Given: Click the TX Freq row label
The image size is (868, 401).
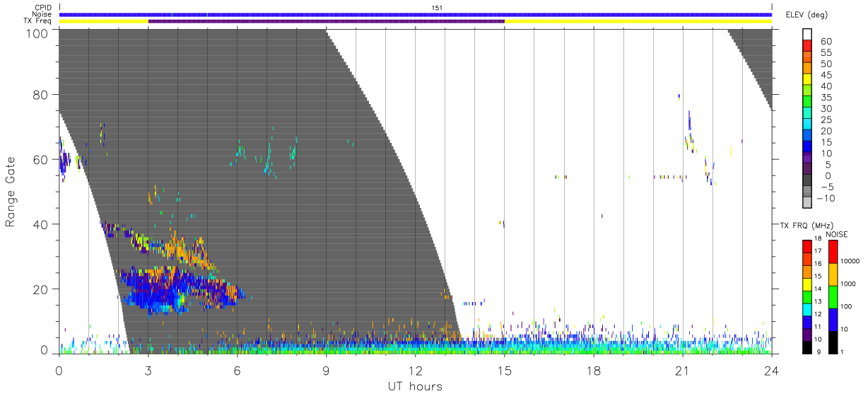Looking at the screenshot, I should 38,21.
